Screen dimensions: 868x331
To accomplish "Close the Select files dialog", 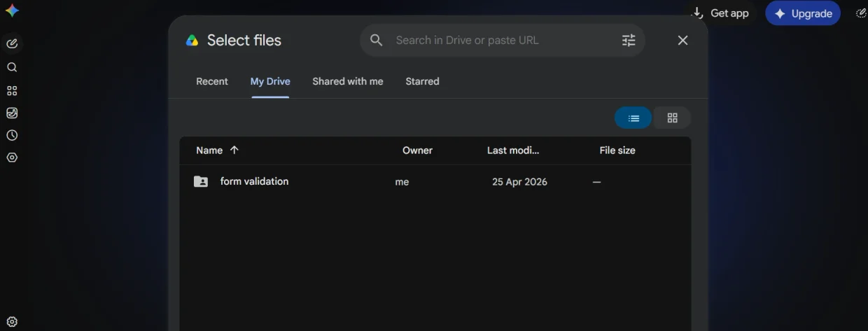I will [x=683, y=41].
